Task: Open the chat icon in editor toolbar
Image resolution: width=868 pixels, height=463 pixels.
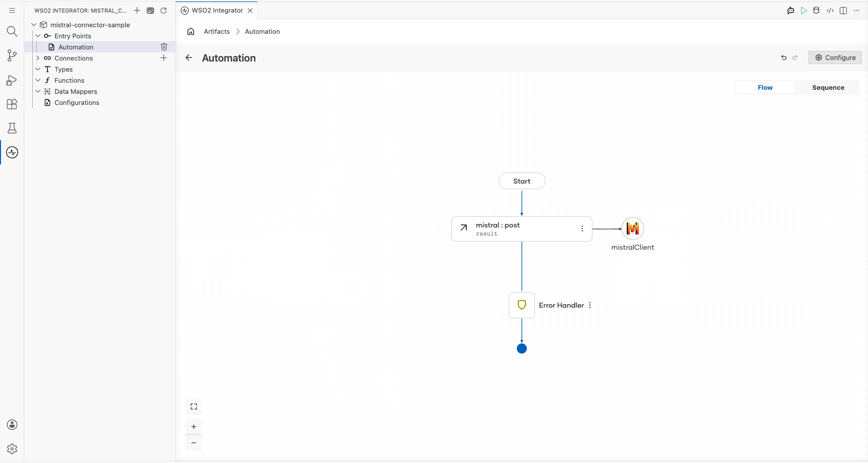Action: click(791, 10)
